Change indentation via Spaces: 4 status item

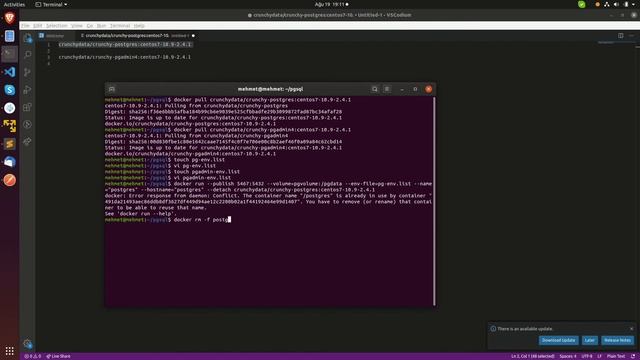568,356
